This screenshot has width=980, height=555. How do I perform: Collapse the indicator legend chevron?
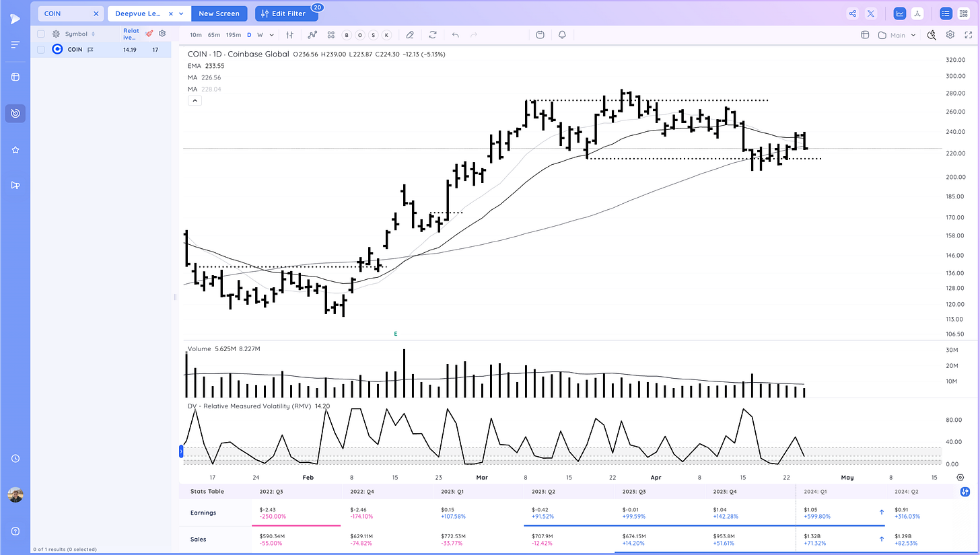(195, 100)
